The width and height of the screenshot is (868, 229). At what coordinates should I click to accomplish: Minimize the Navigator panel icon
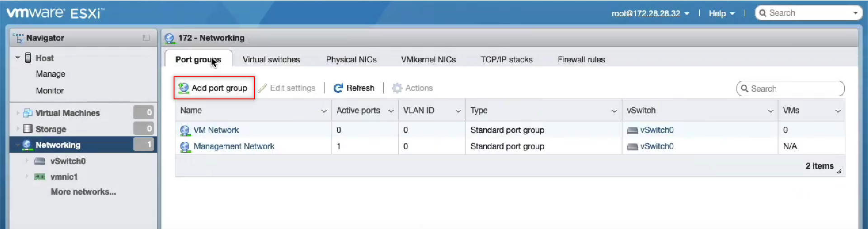(146, 38)
